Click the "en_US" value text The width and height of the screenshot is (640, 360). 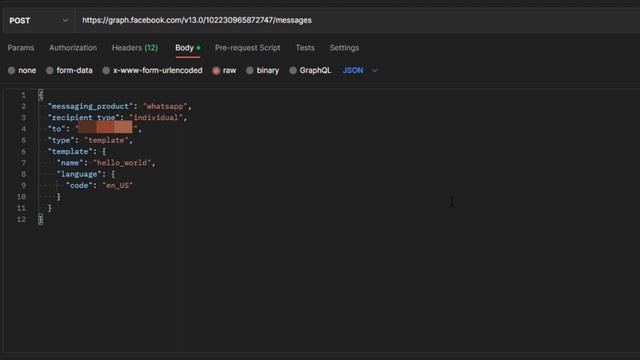(x=118, y=185)
